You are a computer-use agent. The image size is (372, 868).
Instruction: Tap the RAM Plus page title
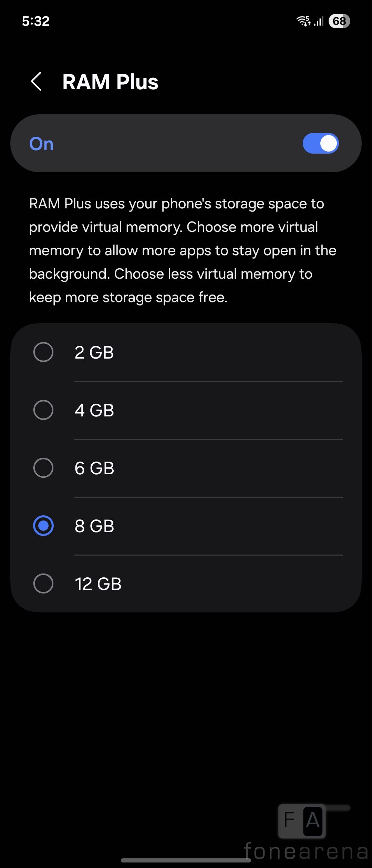click(x=110, y=82)
